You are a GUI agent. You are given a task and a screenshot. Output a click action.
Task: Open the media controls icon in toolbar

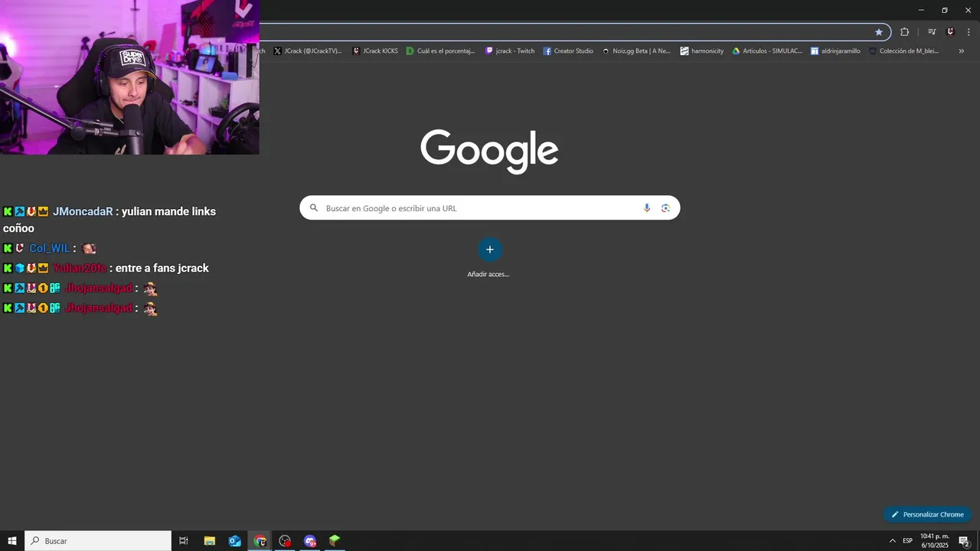pyautogui.click(x=932, y=32)
